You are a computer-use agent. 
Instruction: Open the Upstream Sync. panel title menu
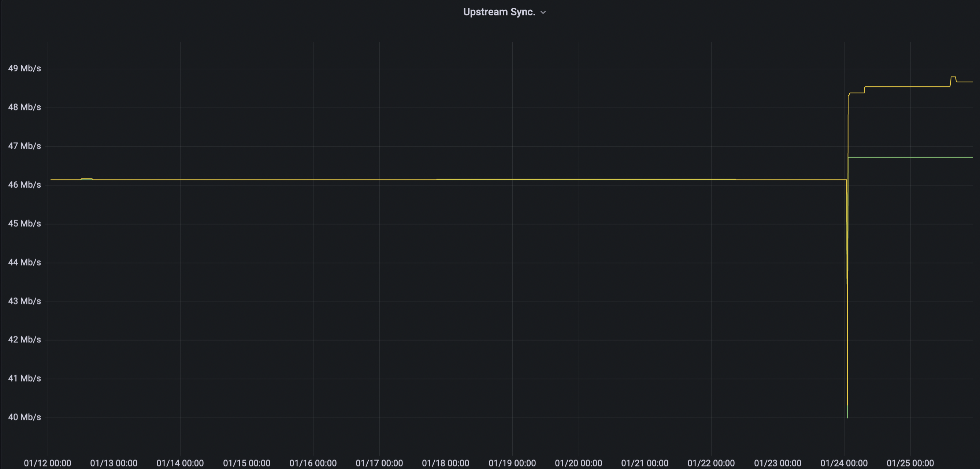point(499,12)
